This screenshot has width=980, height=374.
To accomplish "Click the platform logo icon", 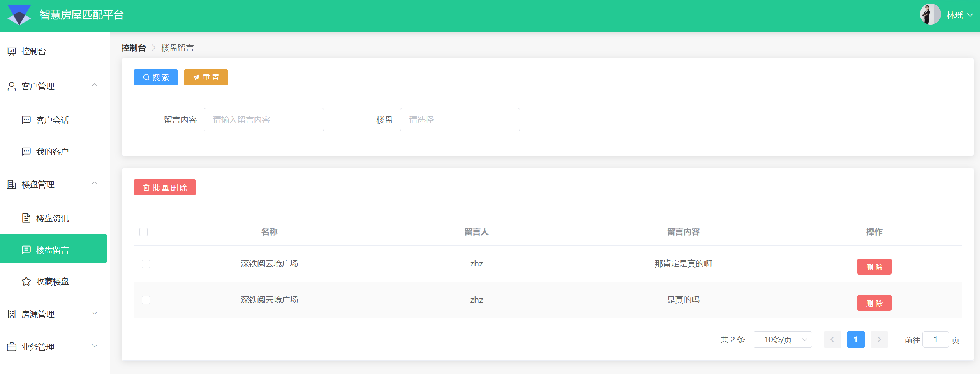I will click(x=19, y=15).
